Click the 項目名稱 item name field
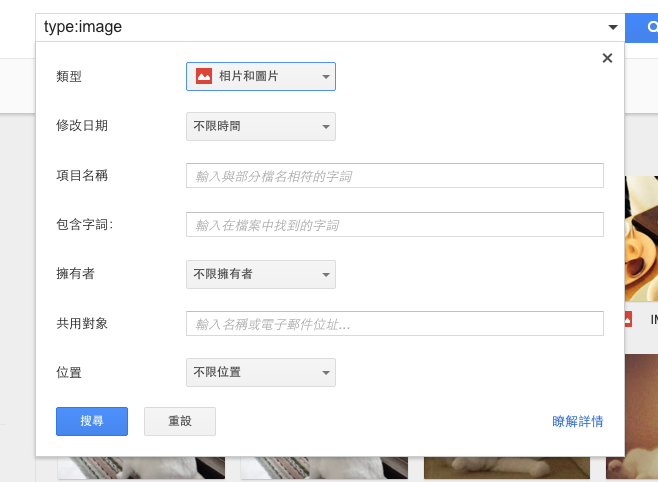Screen dimensions: 658x482 (395, 176)
